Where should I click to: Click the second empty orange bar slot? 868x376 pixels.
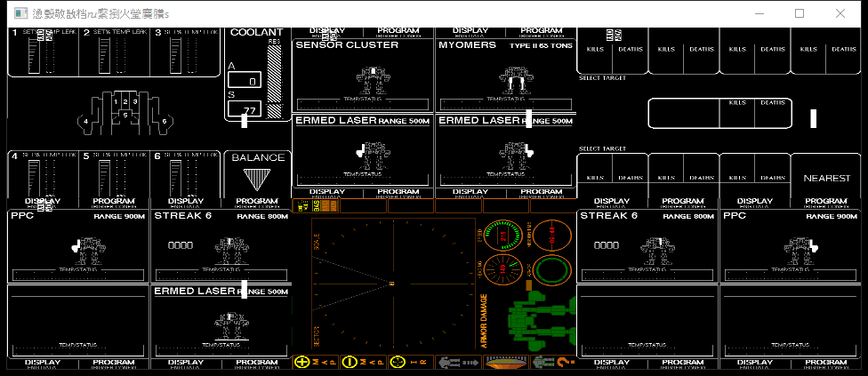(x=410, y=206)
